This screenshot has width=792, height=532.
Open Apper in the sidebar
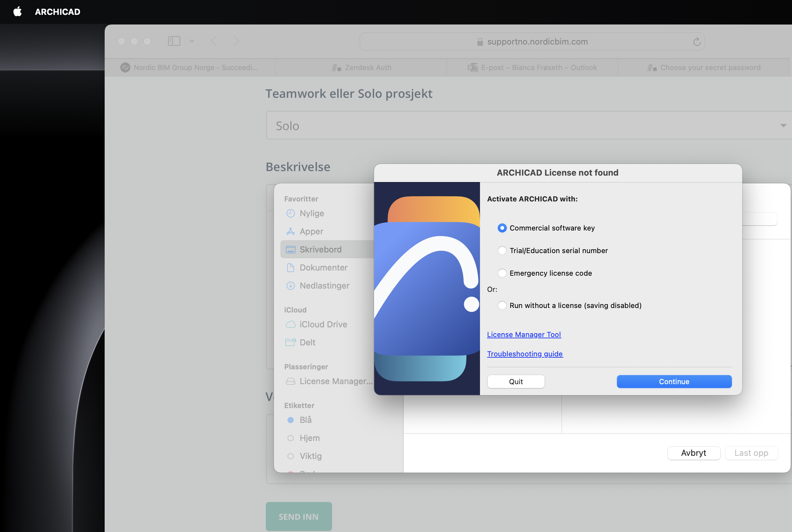(x=311, y=231)
